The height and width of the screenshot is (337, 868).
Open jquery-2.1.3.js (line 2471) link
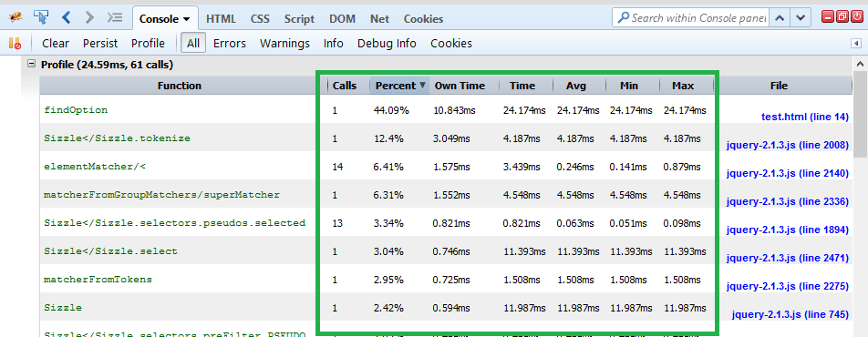click(787, 258)
